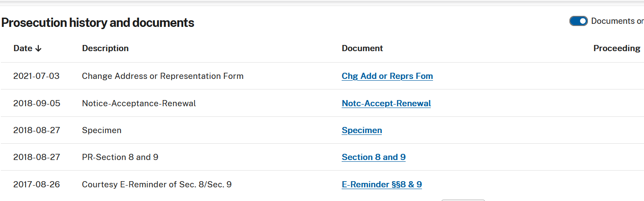Open the Notc-Accept-Renewal document link

pyautogui.click(x=386, y=104)
